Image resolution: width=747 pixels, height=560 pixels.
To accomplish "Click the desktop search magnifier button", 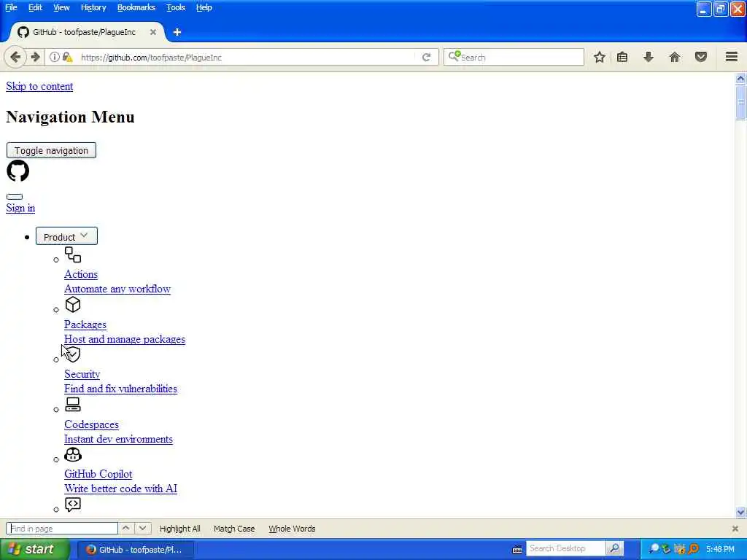I will click(x=614, y=548).
